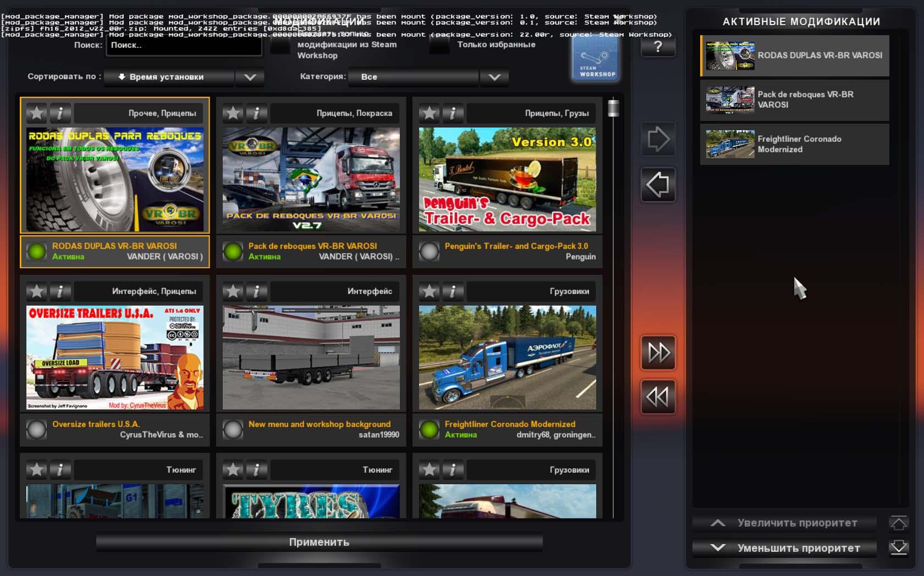Click the Oversize trailers U.S.A. title text

pos(96,424)
